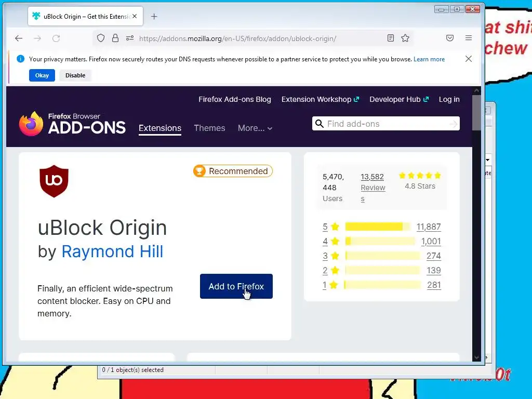Click the 139 two-star review count
Image resolution: width=532 pixels, height=399 pixels.
point(434,270)
